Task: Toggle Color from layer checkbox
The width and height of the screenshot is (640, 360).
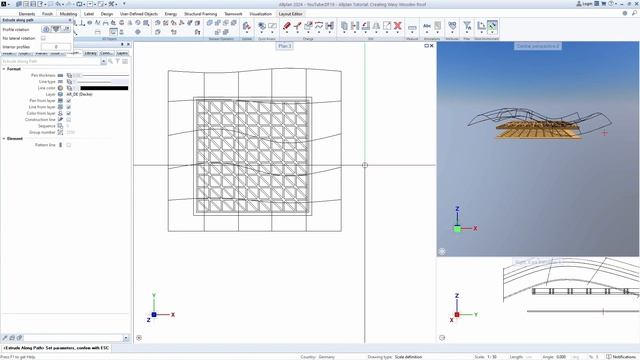Action: (69, 113)
